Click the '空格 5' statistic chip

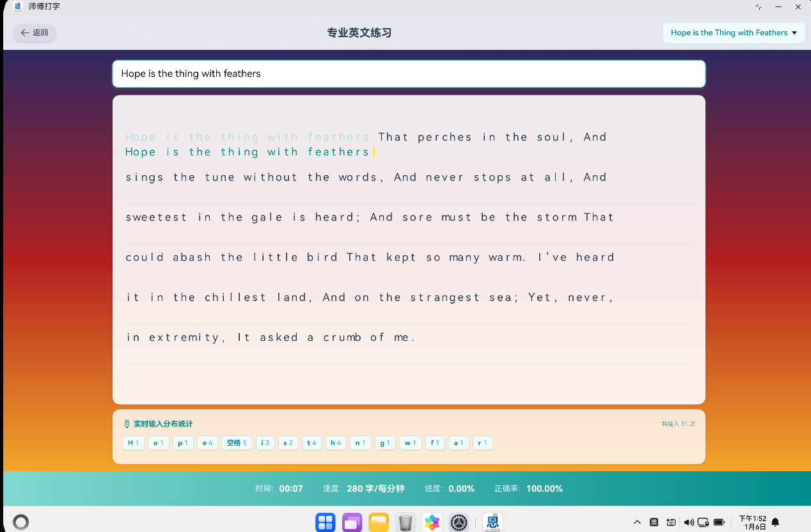[237, 443]
